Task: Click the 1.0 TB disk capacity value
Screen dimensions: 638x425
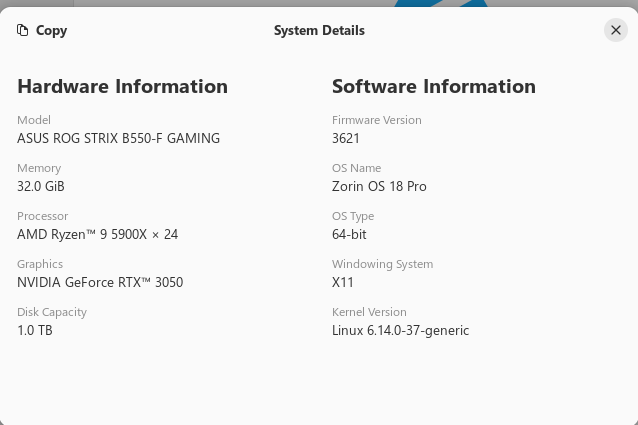Action: (35, 330)
